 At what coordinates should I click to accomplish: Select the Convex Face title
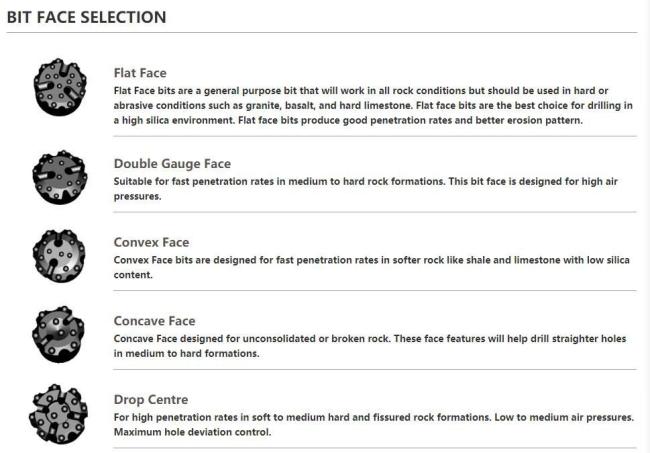151,242
